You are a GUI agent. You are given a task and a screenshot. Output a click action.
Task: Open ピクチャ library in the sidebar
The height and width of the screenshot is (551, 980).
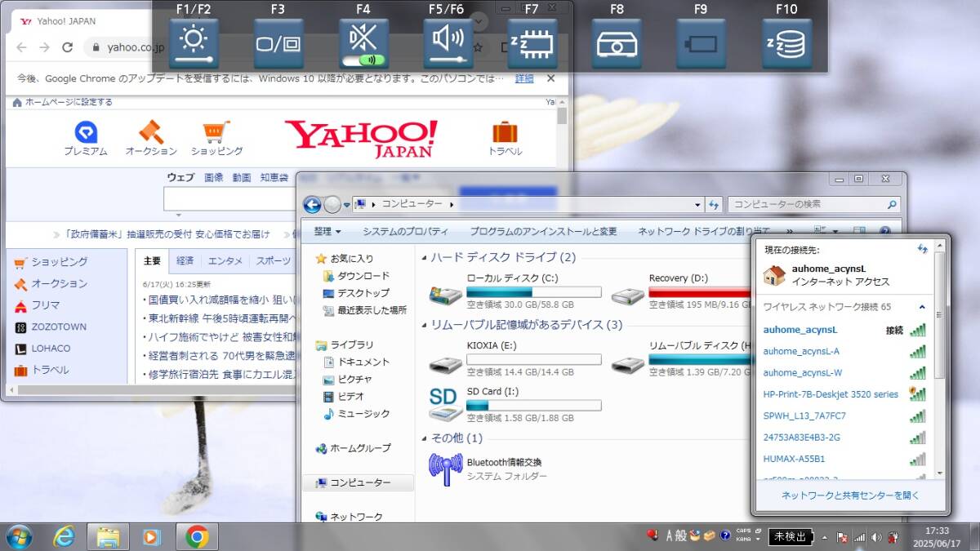click(348, 379)
